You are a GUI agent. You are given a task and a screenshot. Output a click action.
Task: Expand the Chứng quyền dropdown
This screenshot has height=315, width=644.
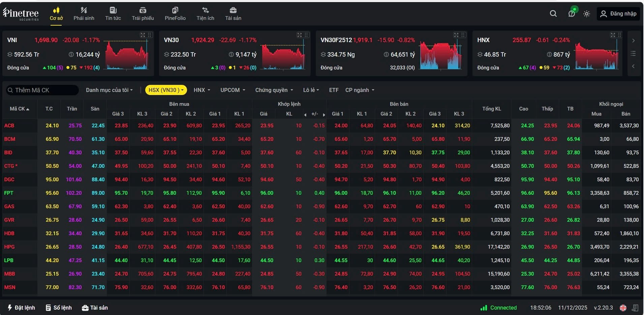(x=274, y=90)
